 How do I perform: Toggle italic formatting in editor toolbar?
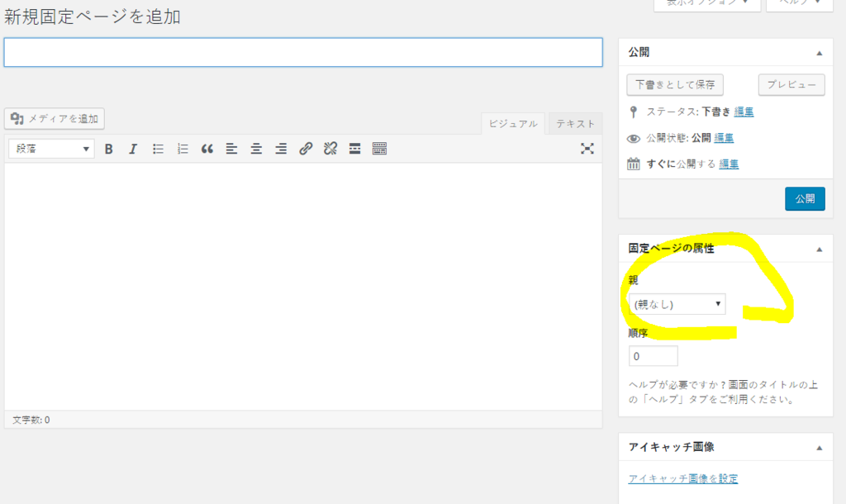coord(133,149)
